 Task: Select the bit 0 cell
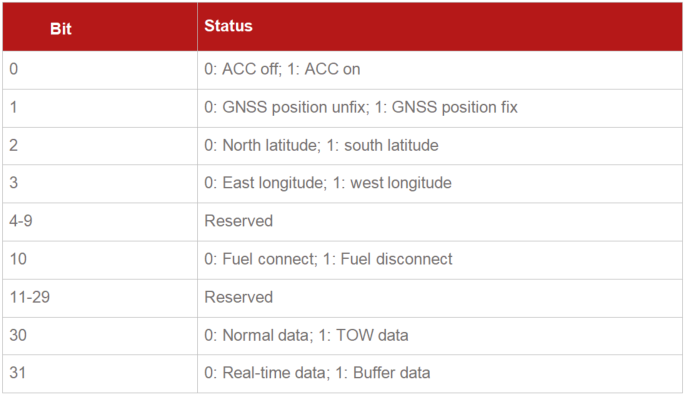pyautogui.click(x=100, y=70)
